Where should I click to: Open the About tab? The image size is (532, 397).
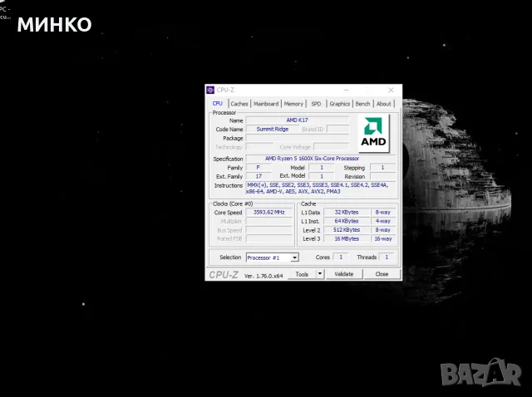[384, 104]
